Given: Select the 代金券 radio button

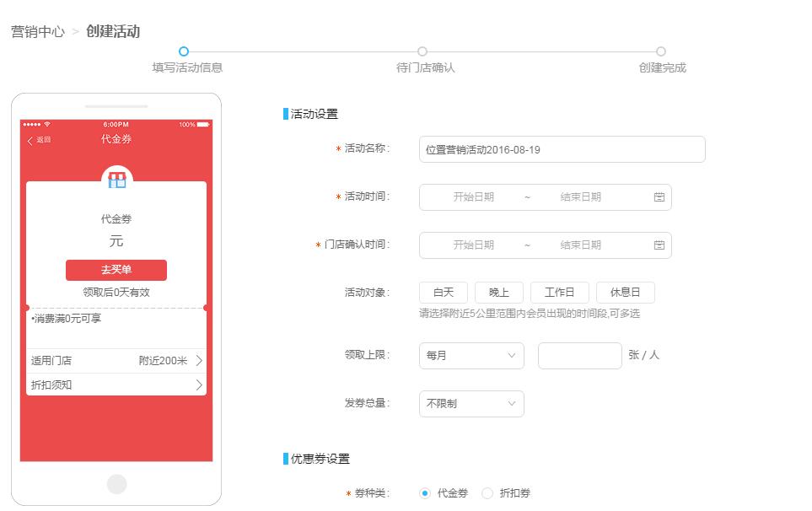Looking at the screenshot, I should 425,493.
